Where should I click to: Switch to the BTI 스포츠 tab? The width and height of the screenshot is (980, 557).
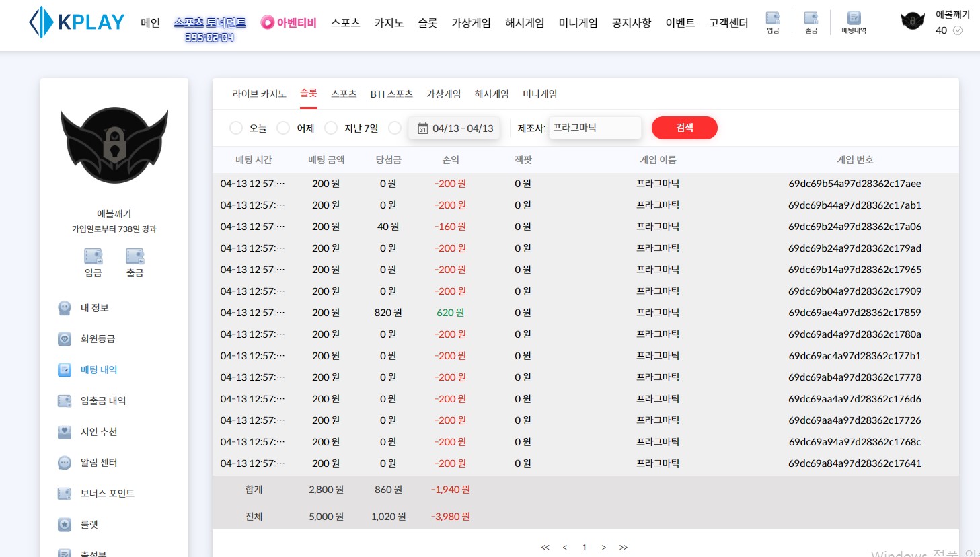tap(391, 94)
